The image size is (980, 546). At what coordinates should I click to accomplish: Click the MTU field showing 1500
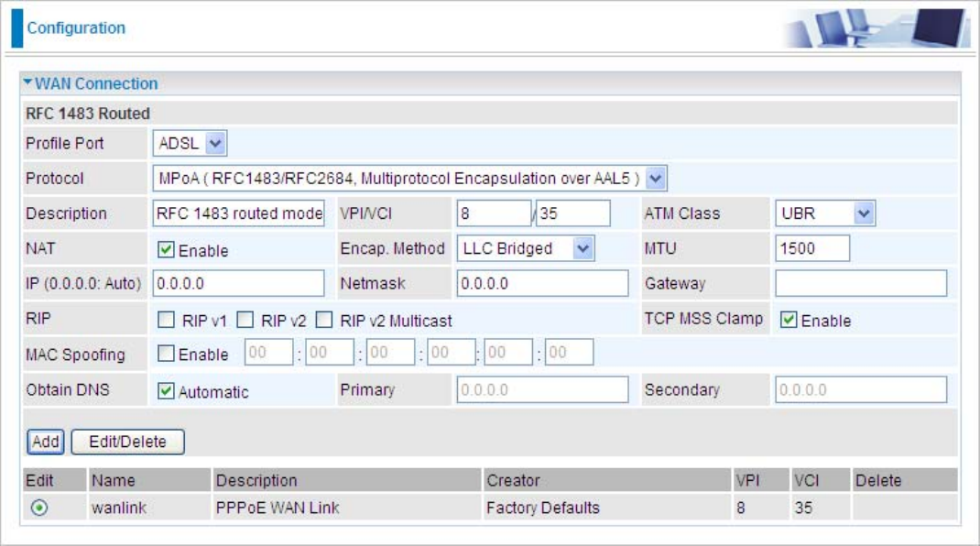pyautogui.click(x=812, y=248)
